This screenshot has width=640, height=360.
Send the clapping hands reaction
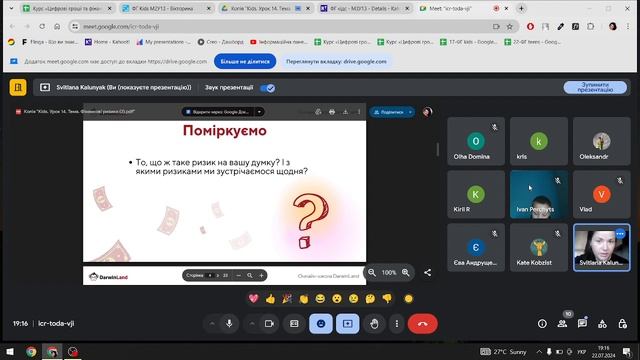[x=304, y=299]
